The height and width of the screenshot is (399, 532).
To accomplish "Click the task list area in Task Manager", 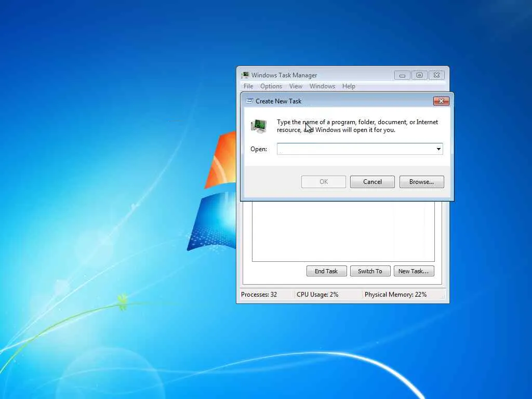I will (x=343, y=231).
